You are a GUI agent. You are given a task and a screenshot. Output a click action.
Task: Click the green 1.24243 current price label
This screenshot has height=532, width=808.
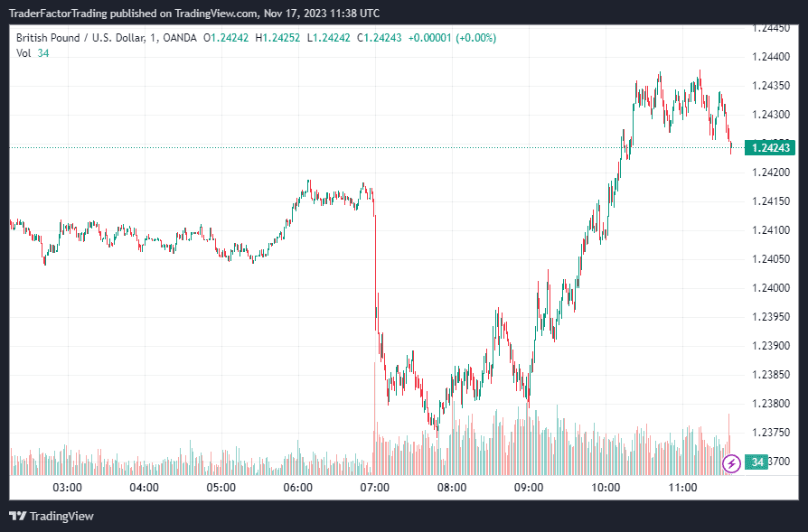tap(770, 147)
